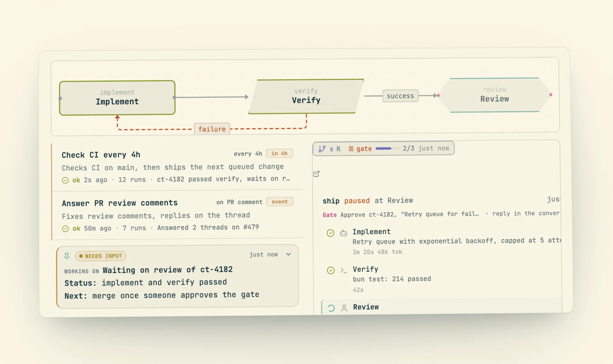Open the Check CI every 4h task title
The width and height of the screenshot is (613, 364).
pyautogui.click(x=101, y=155)
